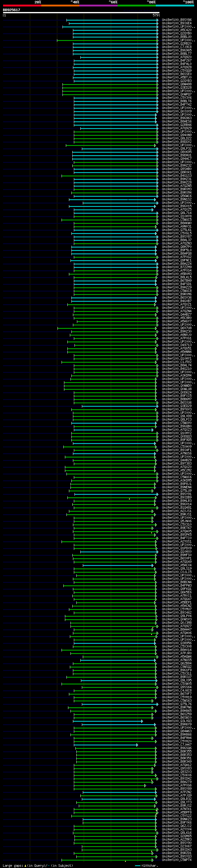Open hit UniRef100_Q8L616
The height and width of the screenshot is (868, 197).
click(176, 833)
